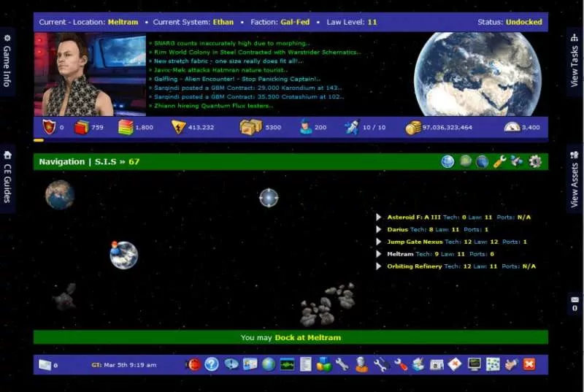This screenshot has width=584, height=392.
Task: Open the CE Guides side tab
Action: coord(7,177)
